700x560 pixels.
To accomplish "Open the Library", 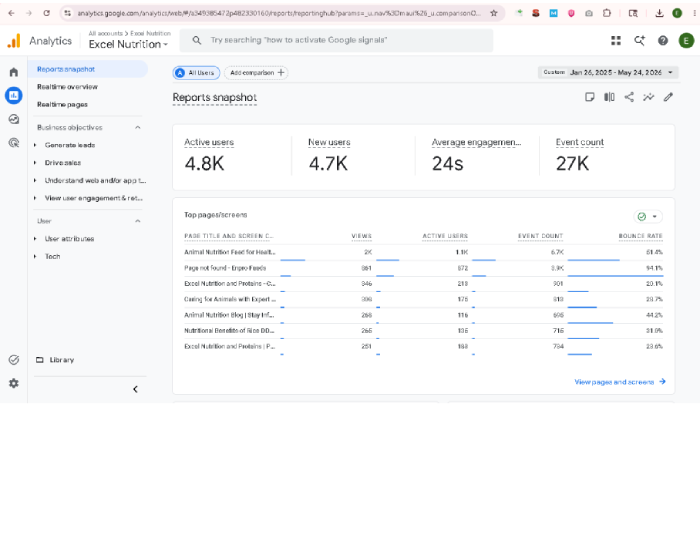I will (x=55, y=360).
